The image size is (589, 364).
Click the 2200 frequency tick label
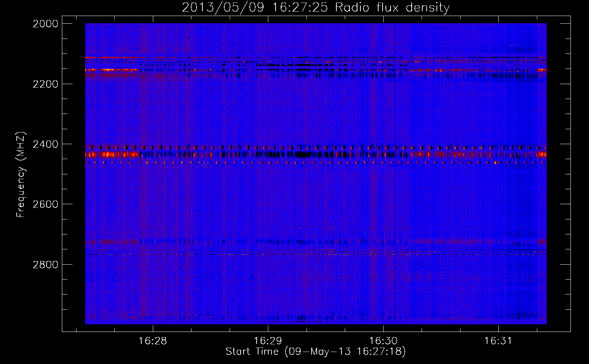tap(46, 84)
